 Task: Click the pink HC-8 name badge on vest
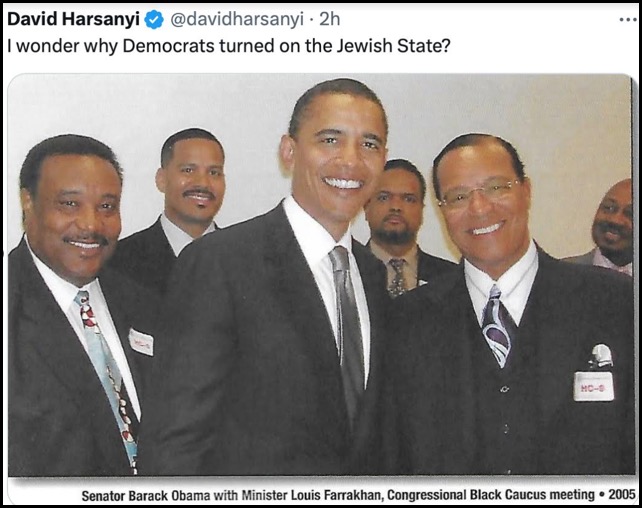pos(594,386)
